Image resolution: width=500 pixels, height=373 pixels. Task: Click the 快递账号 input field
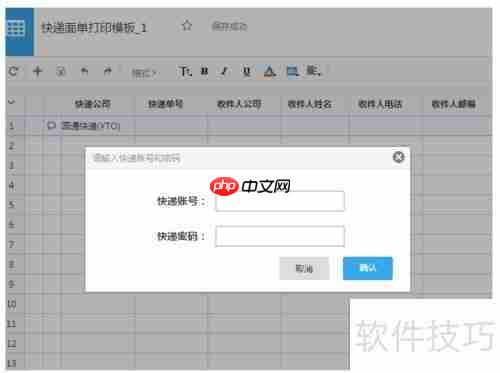point(280,201)
